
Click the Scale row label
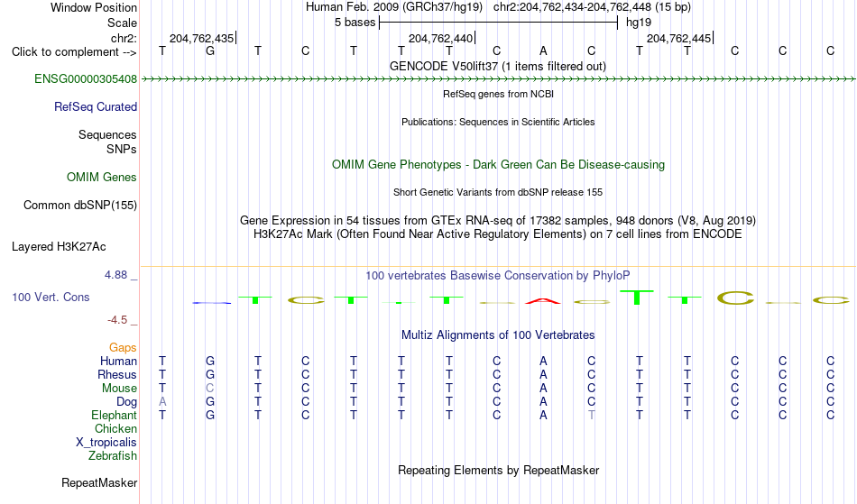coord(122,23)
